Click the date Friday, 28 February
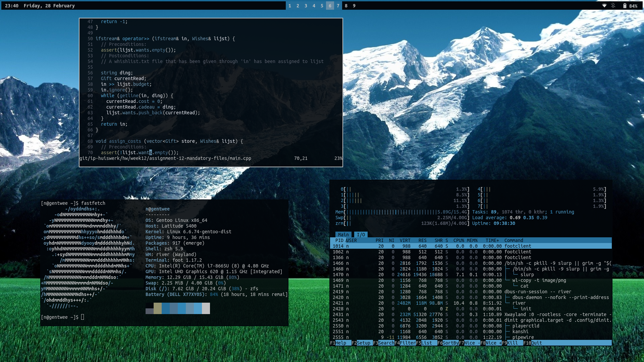Viewport: 644px width, 362px height. click(x=49, y=6)
